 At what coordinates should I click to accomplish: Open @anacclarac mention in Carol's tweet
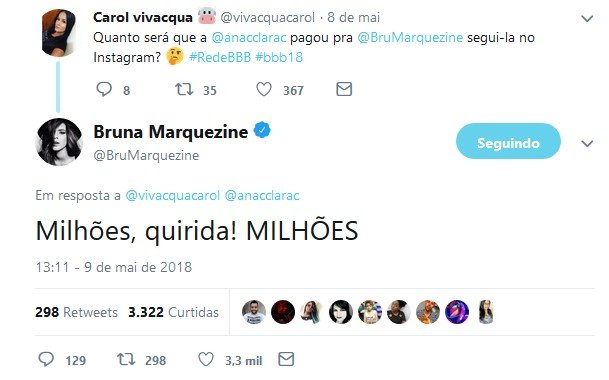[x=249, y=38]
